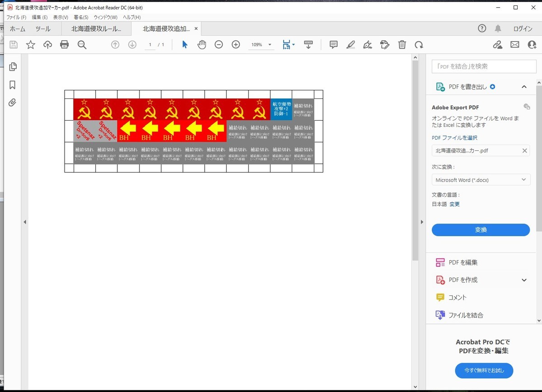Collapse the PDFを書き出し section
This screenshot has width=542, height=392.
(x=524, y=87)
